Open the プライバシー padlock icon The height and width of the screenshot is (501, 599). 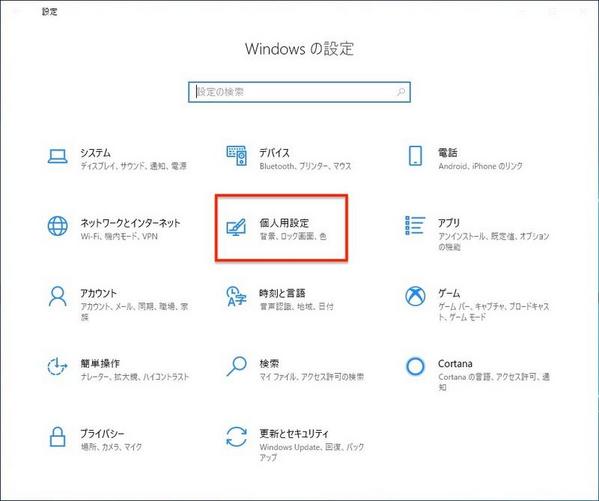pyautogui.click(x=58, y=437)
